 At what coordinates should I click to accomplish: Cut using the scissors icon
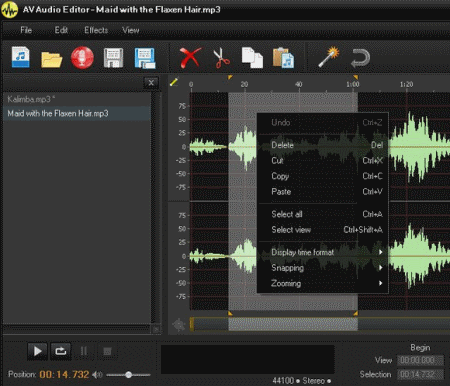[221, 58]
